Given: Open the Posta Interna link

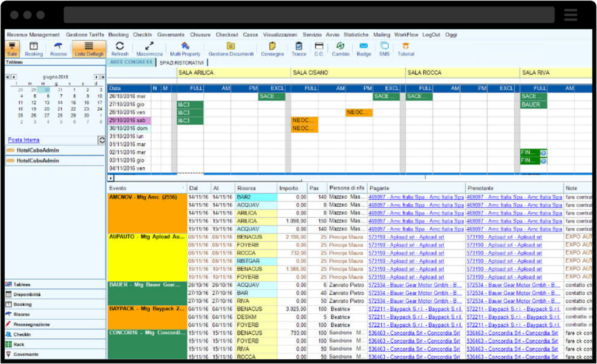Looking at the screenshot, I should tap(23, 140).
